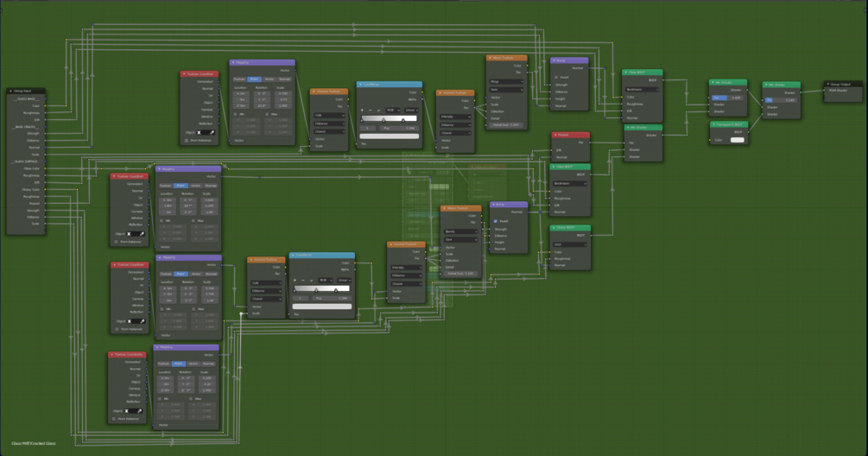Select Vector type tab on topmost Mapping node

[269, 79]
